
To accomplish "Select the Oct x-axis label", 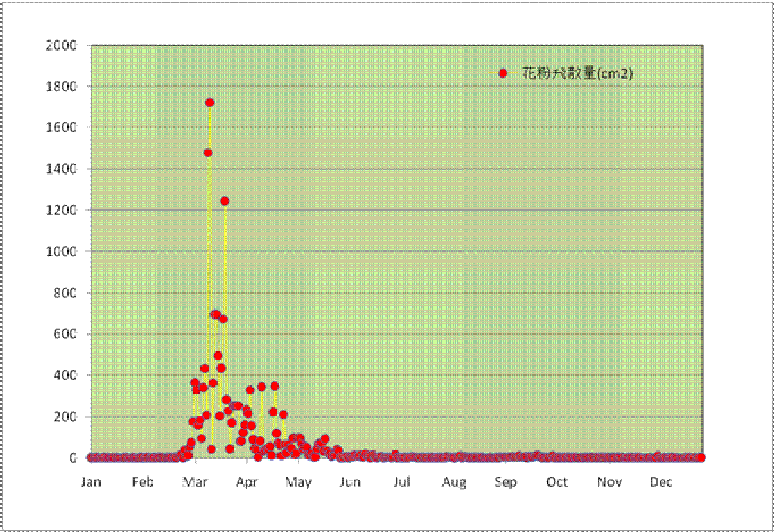I will (557, 481).
